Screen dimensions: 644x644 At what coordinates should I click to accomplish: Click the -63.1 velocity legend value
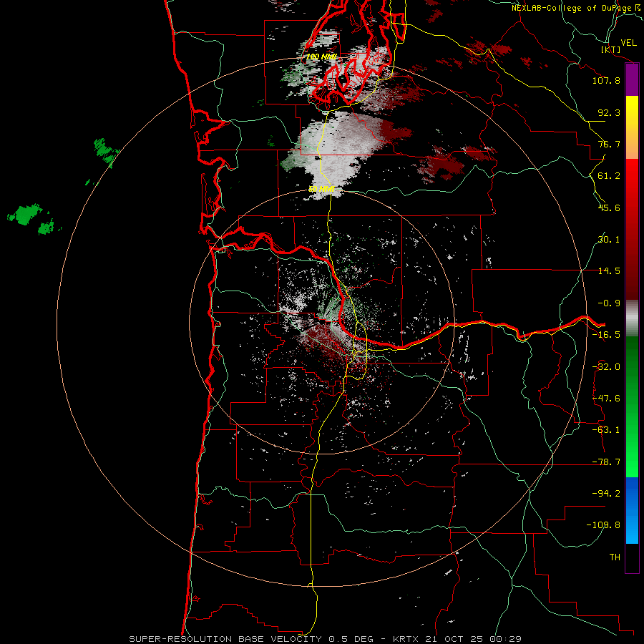pyautogui.click(x=606, y=430)
